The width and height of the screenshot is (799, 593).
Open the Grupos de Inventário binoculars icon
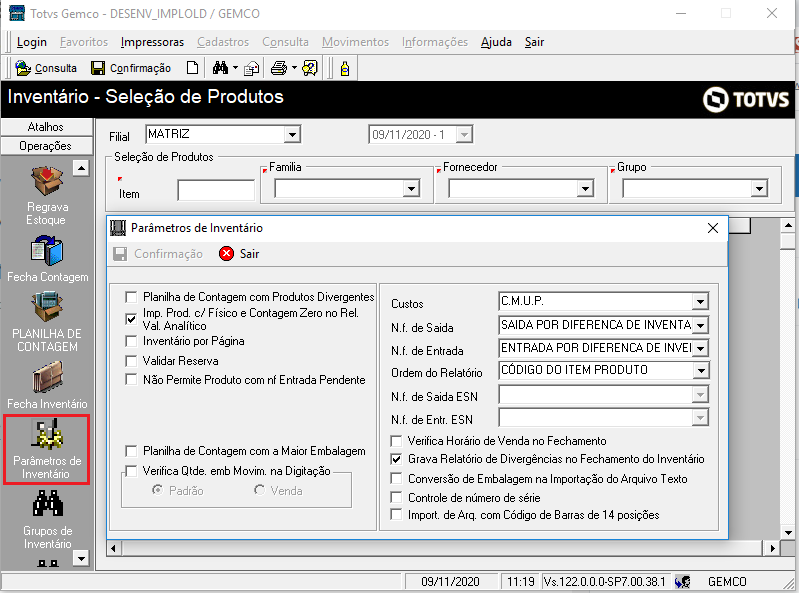(47, 503)
